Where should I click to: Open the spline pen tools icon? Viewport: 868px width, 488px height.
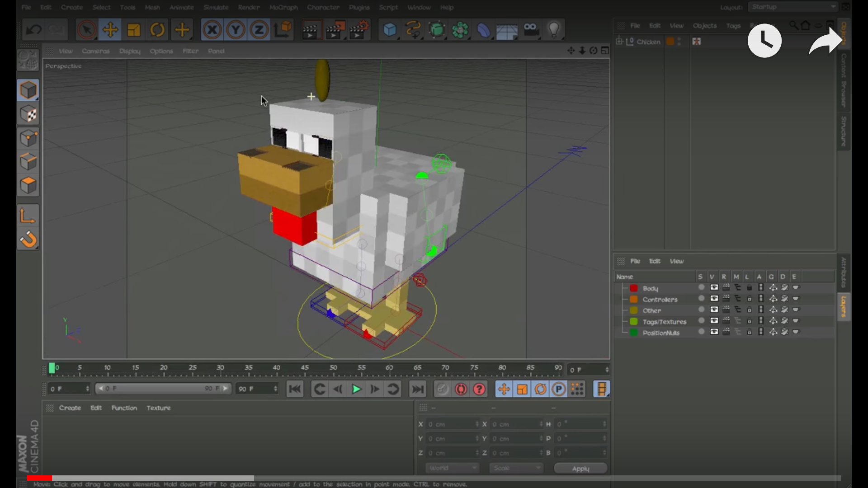click(413, 30)
